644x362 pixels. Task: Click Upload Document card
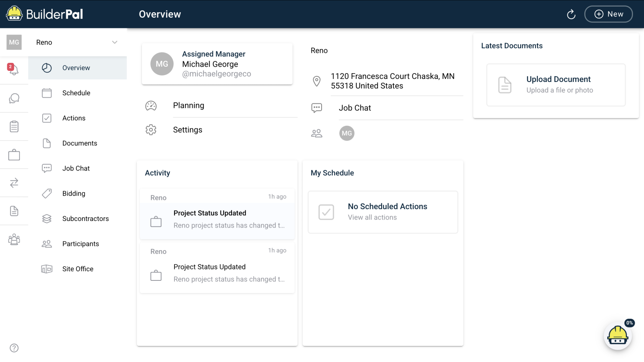(556, 85)
